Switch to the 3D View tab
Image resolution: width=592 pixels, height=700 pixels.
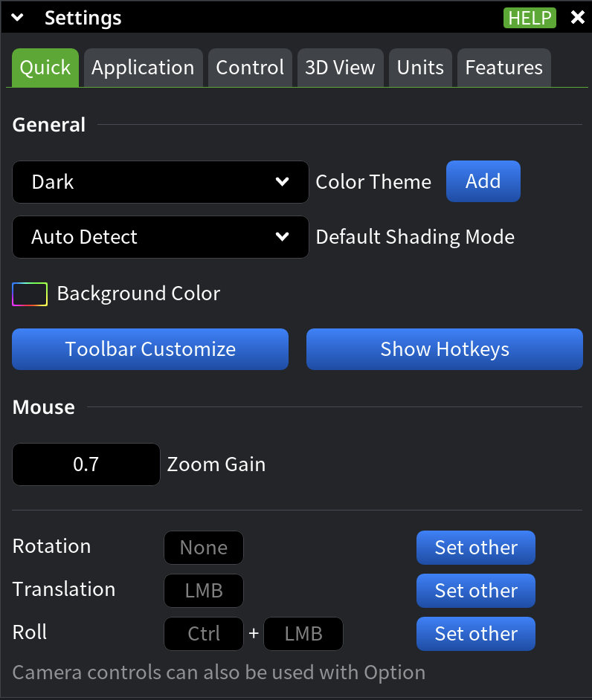coord(340,67)
